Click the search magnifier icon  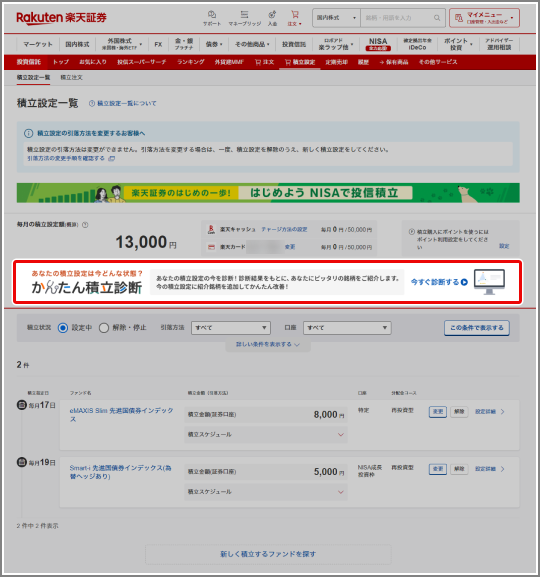coord(437,18)
